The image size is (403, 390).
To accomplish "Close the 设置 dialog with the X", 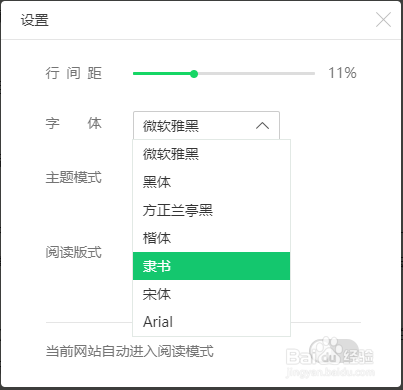I will tap(383, 20).
